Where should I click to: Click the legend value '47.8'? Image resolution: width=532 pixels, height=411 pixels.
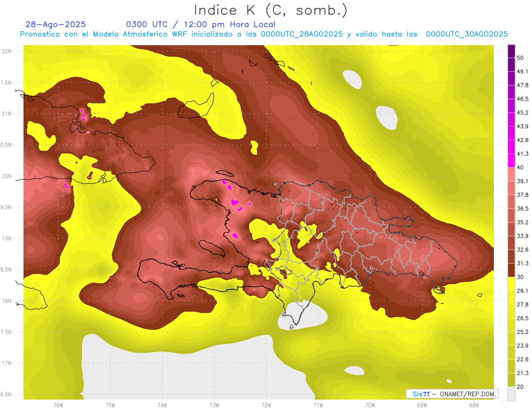click(x=523, y=85)
